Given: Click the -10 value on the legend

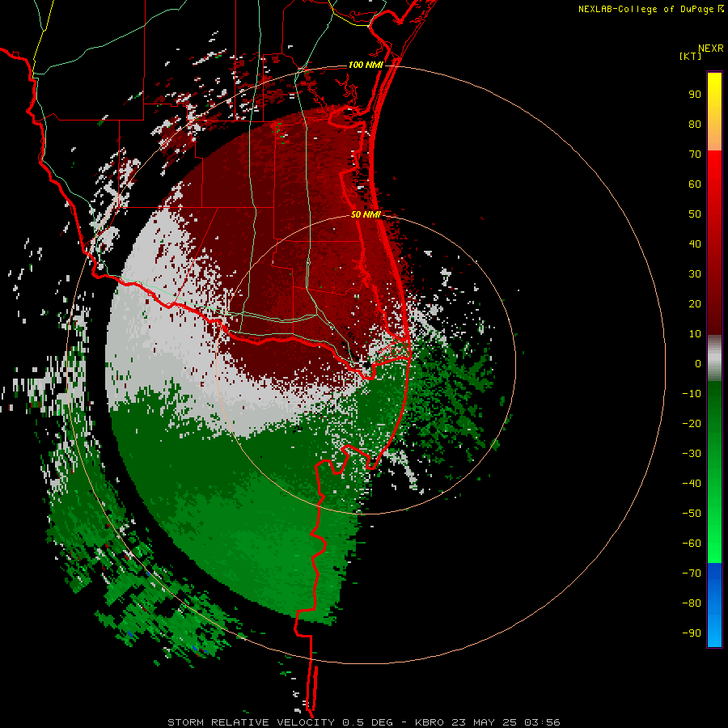Looking at the screenshot, I should point(692,394).
